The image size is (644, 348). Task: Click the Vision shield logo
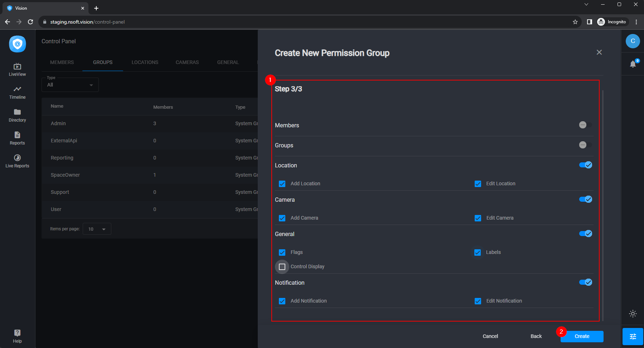(x=17, y=44)
